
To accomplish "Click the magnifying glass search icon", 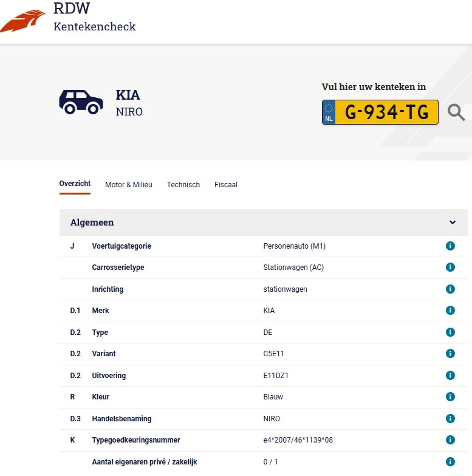I will pyautogui.click(x=456, y=112).
